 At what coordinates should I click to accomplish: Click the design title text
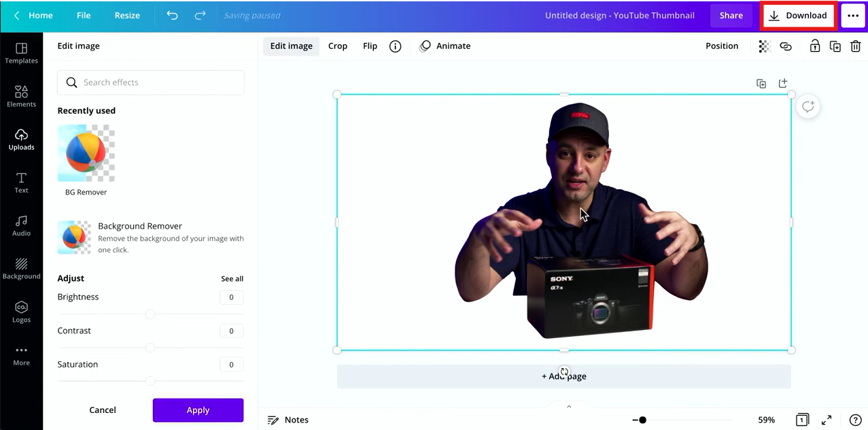click(x=620, y=15)
